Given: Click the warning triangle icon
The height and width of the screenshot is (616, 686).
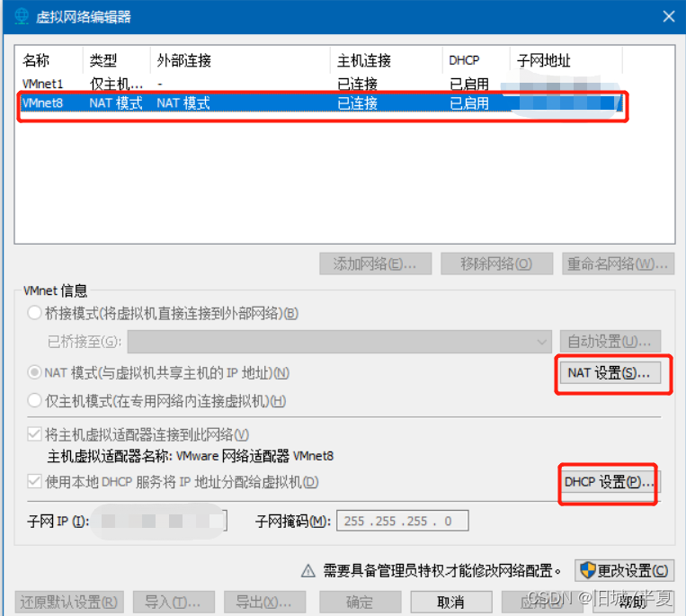Looking at the screenshot, I should 308,570.
